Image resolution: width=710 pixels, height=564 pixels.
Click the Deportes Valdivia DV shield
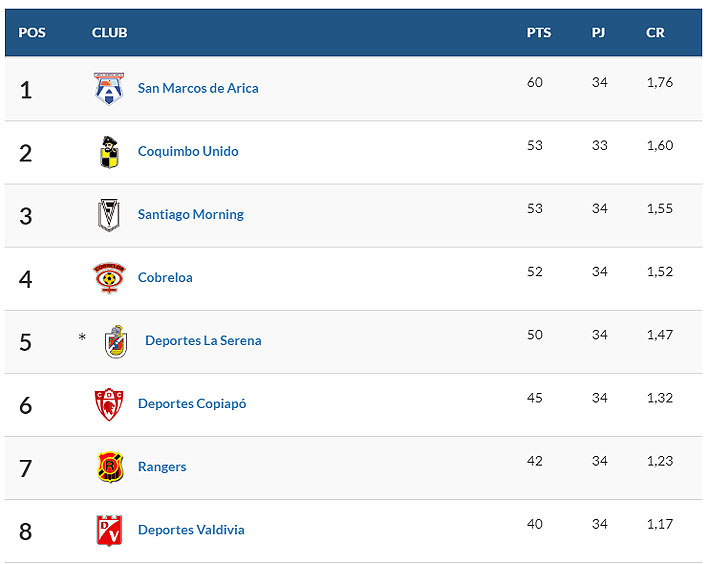(108, 530)
